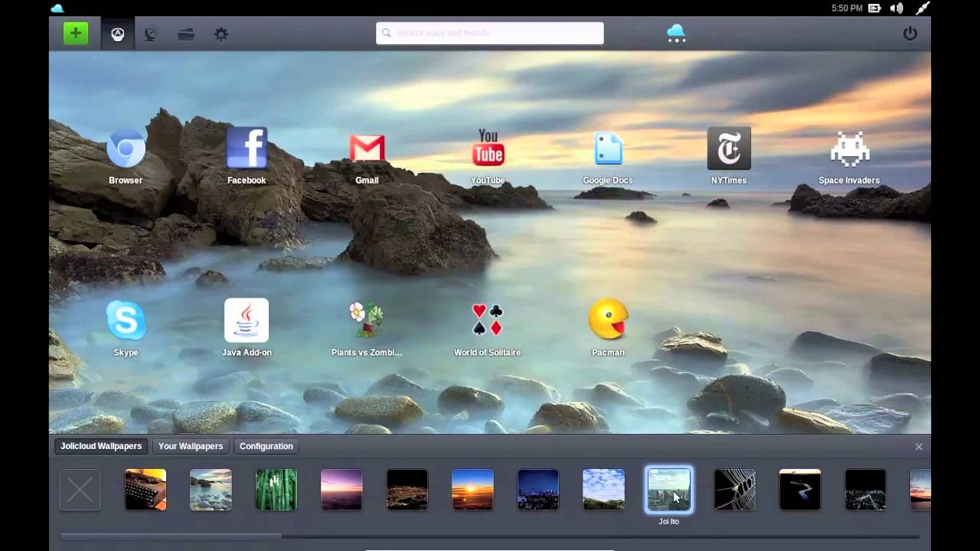Screen dimensions: 980x551
Task: Click the search apps and friends field
Action: pos(490,33)
